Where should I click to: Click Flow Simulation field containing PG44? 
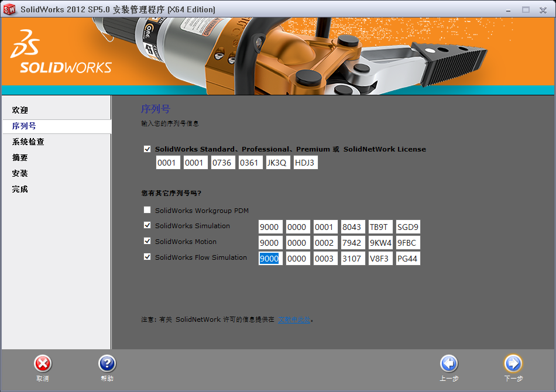(408, 259)
